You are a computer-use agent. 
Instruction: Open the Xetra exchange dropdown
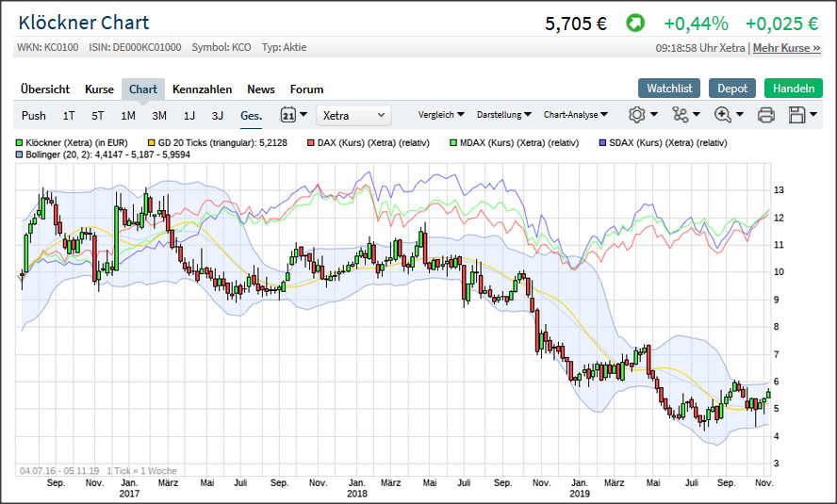pos(353,115)
